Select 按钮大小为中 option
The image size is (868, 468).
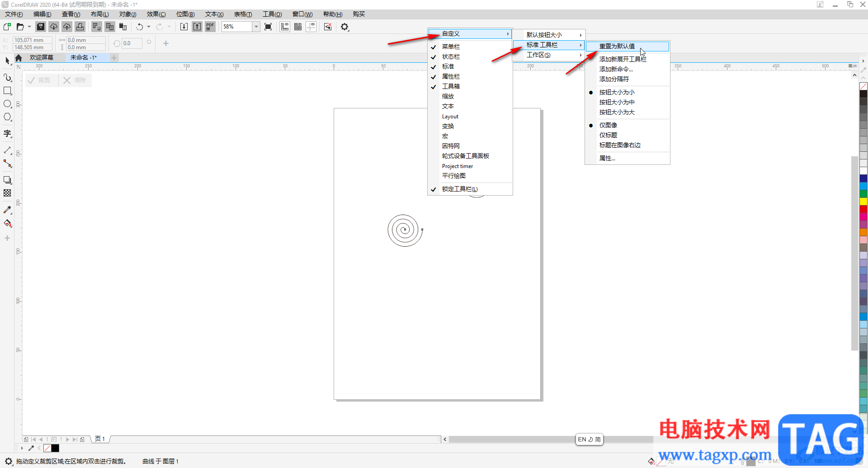627,102
